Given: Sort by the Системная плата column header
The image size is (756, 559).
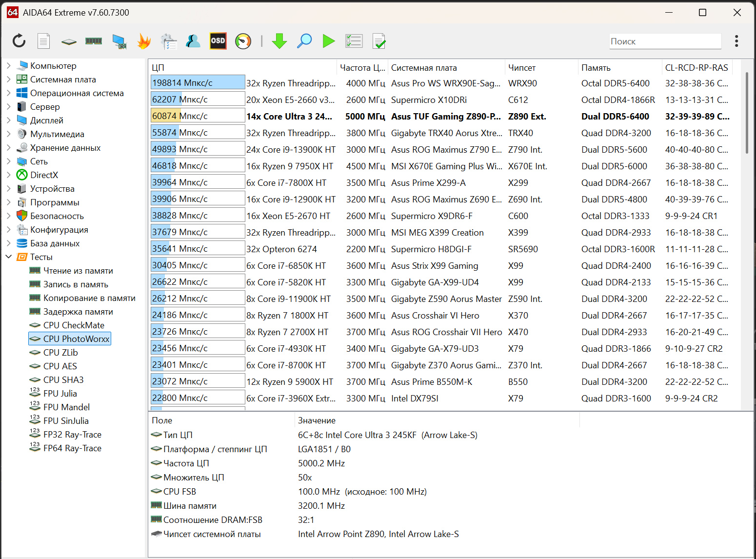Looking at the screenshot, I should coord(446,67).
